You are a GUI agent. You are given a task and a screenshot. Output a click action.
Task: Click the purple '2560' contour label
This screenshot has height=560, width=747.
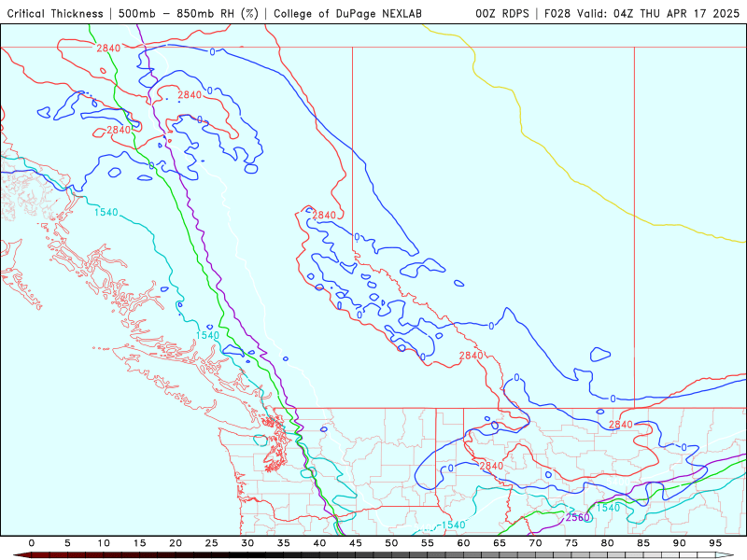point(577,517)
